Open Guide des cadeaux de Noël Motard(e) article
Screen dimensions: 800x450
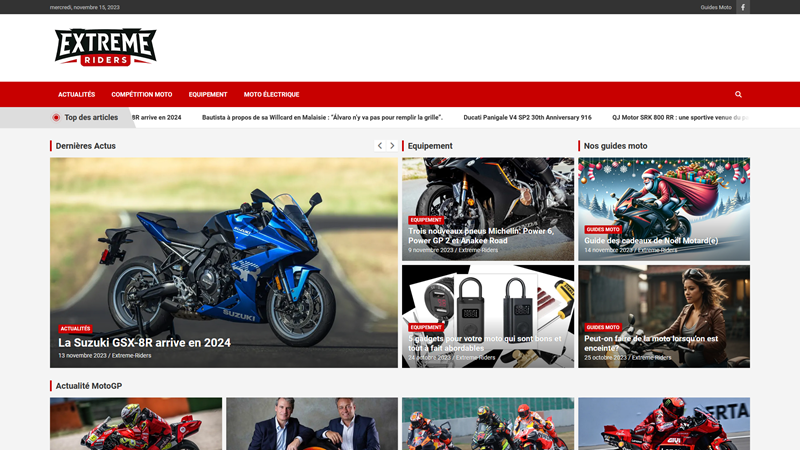[651, 240]
